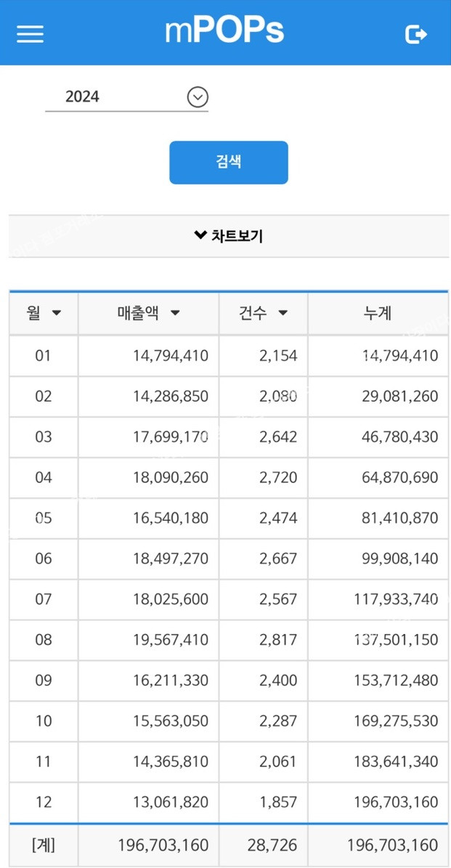The width and height of the screenshot is (451, 868).
Task: Click transaction count 2,720 for April
Action: [x=278, y=477]
